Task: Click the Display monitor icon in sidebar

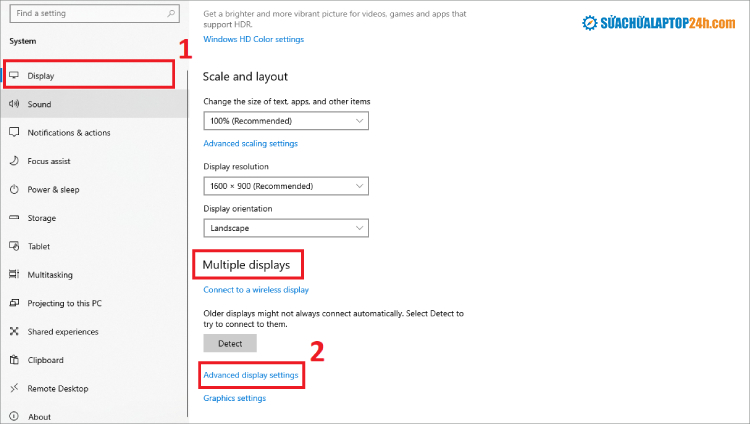Action: coord(14,75)
